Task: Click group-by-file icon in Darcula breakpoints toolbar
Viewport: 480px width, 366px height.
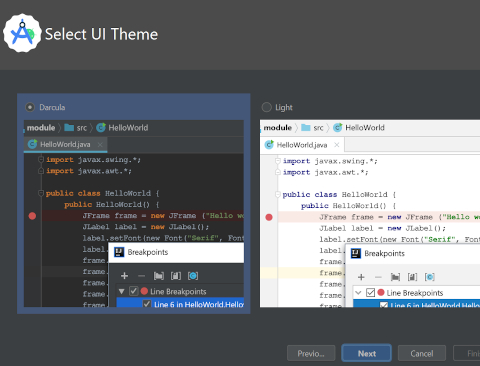Action: (176, 276)
